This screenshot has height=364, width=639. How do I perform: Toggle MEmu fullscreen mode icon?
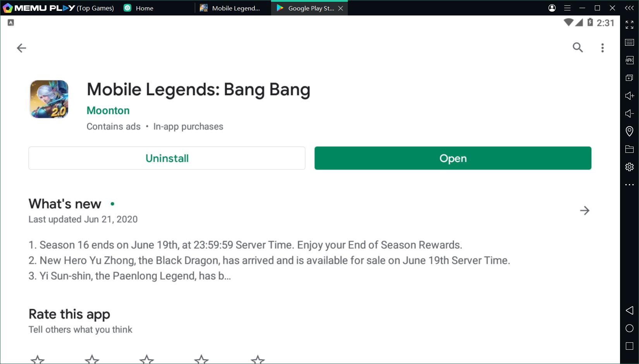point(629,25)
